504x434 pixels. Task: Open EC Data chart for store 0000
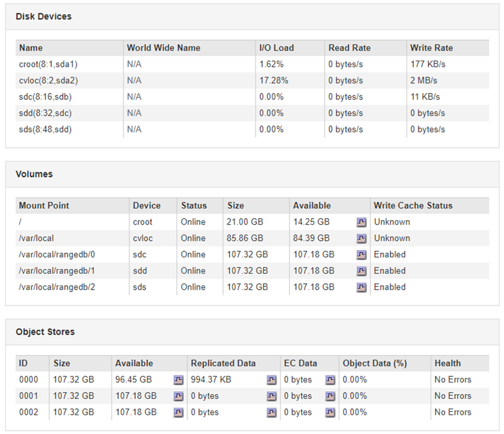click(x=330, y=380)
